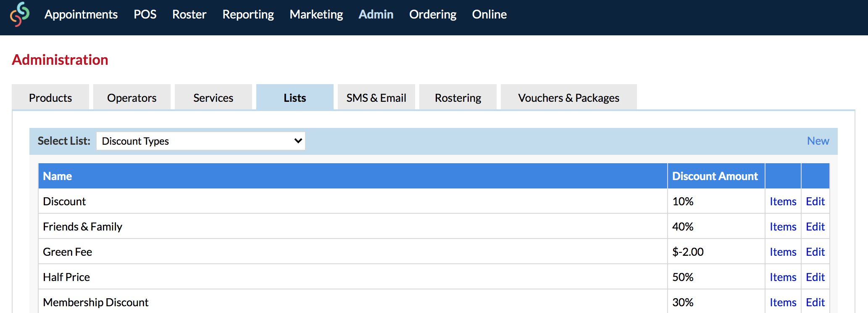868x313 pixels.
Task: Open the Marketing menu
Action: click(316, 14)
